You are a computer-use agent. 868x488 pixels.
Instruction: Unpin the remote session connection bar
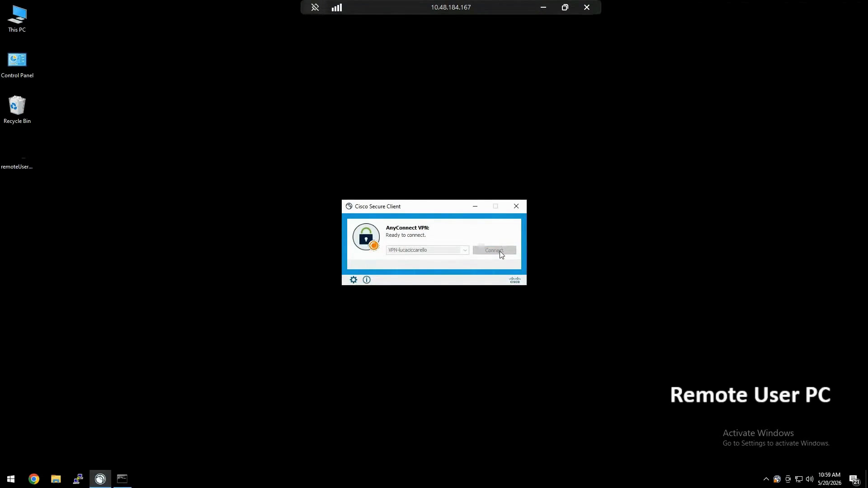pos(315,7)
